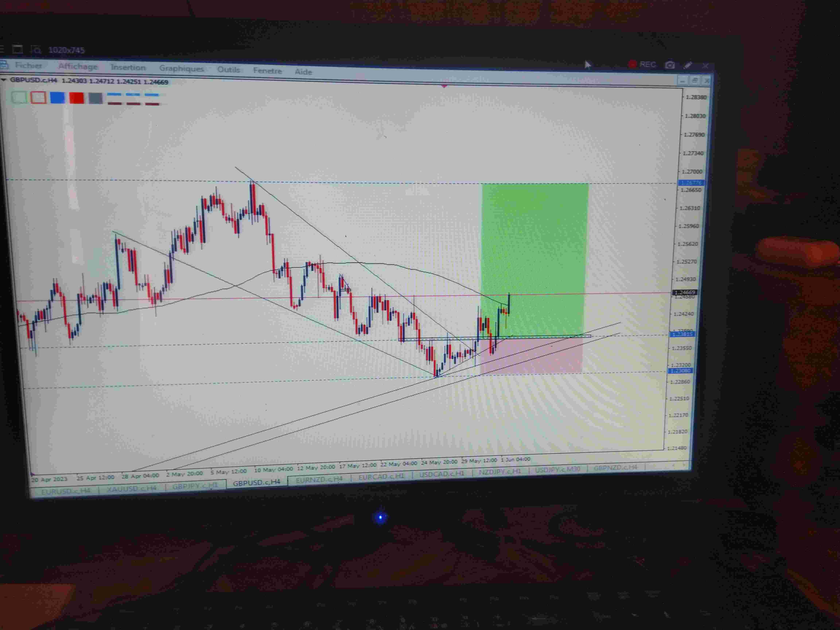Click the cursor arrow icon in recorder bar
The width and height of the screenshot is (840, 630).
588,65
